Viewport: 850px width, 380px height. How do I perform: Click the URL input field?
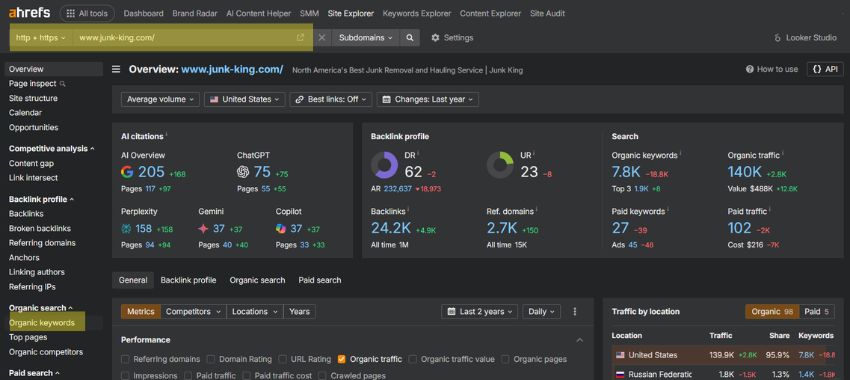pyautogui.click(x=184, y=38)
